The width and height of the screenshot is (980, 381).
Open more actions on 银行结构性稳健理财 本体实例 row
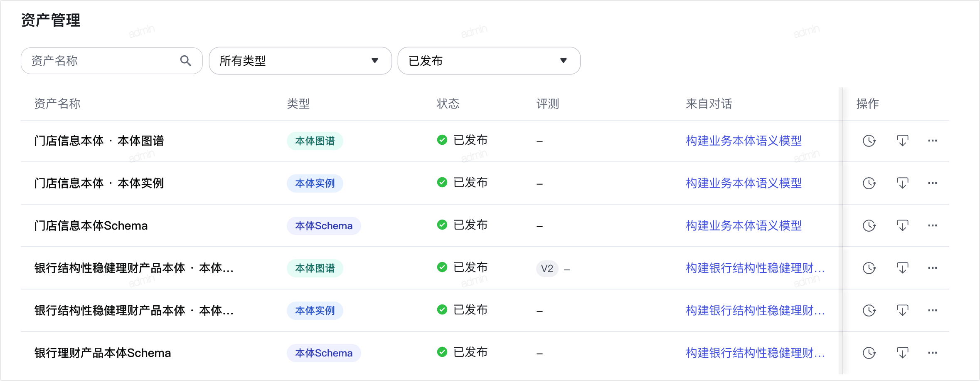[x=933, y=310]
